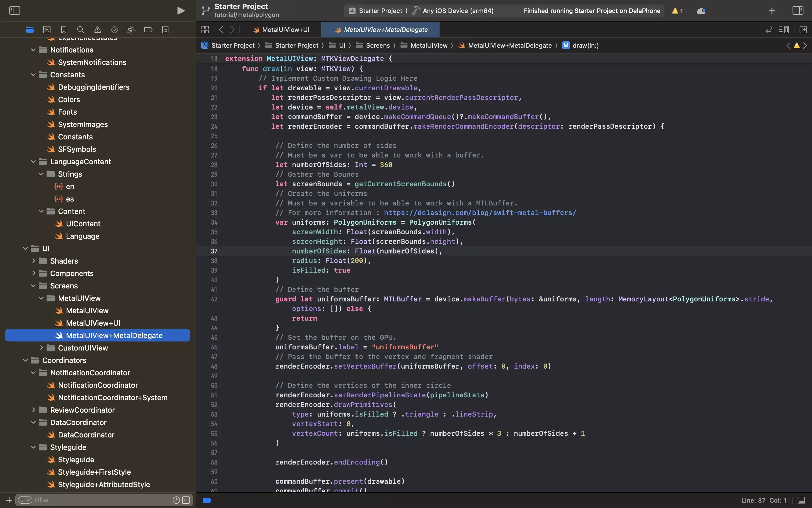Collapse the Constants folder
Screen dimensions: 812x508
(x=33, y=75)
